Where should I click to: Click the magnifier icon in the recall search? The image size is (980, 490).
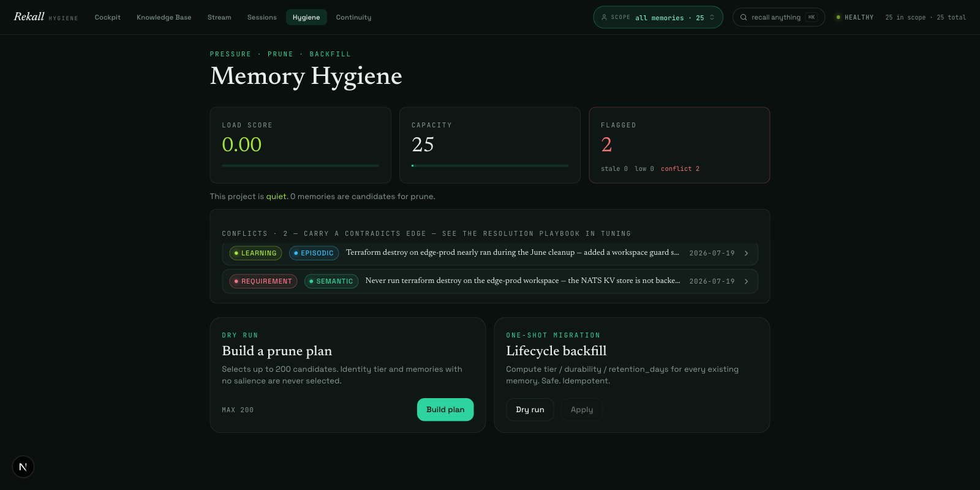point(744,17)
